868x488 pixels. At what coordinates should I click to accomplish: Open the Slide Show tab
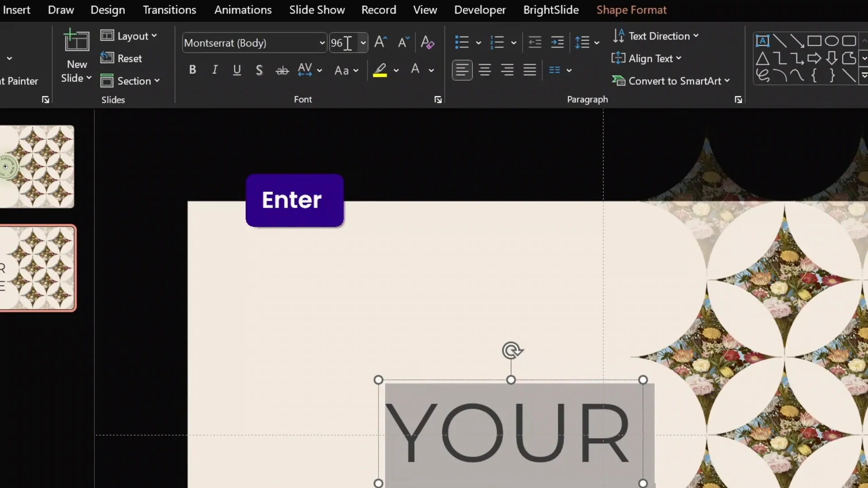(x=317, y=10)
